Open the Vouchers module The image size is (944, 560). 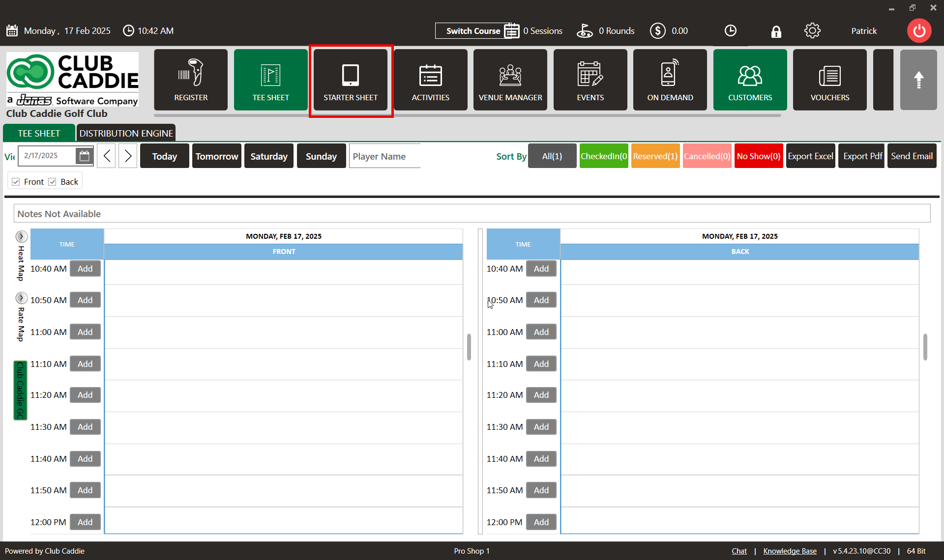[830, 80]
